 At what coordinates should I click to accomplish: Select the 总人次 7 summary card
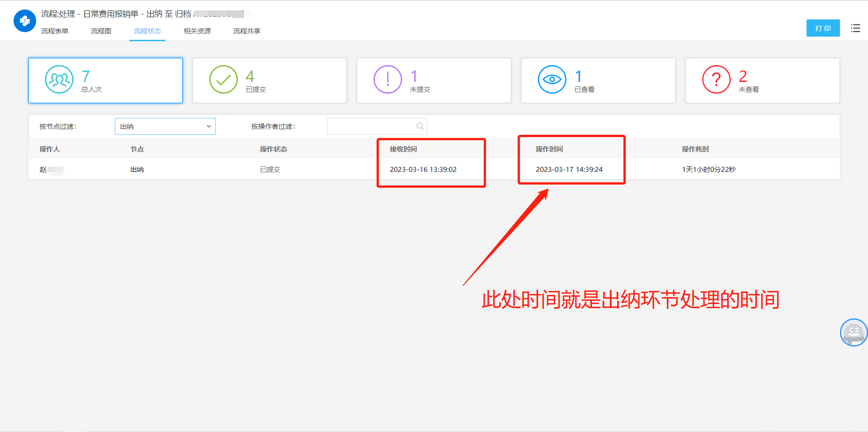click(x=105, y=81)
